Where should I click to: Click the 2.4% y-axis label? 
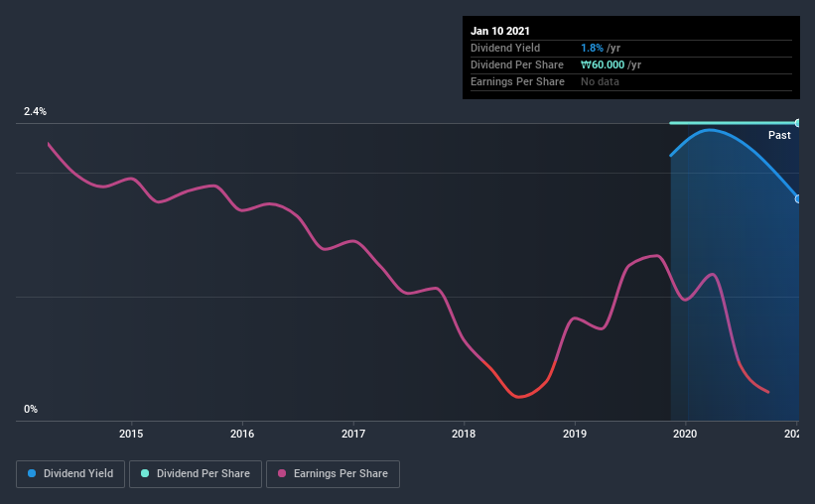[35, 111]
